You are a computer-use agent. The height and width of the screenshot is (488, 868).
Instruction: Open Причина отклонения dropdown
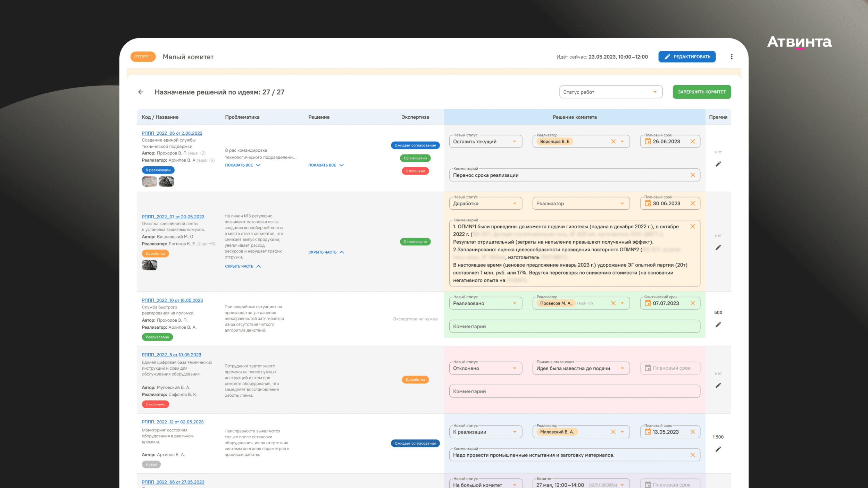pos(581,368)
